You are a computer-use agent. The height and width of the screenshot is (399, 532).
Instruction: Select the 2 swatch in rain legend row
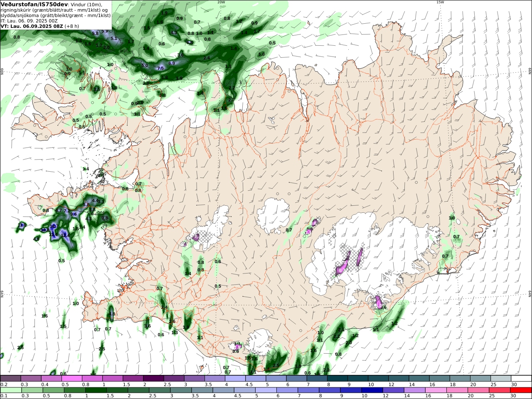point(138,390)
